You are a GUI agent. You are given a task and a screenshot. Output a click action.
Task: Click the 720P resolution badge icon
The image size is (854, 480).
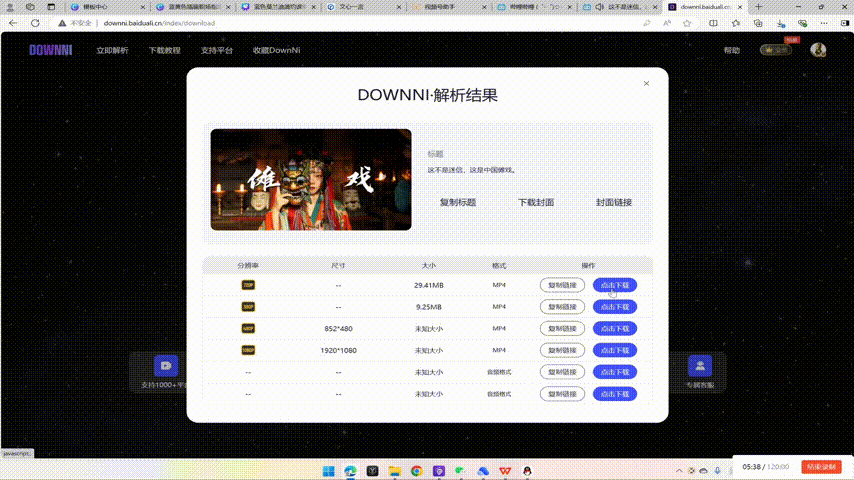click(248, 285)
